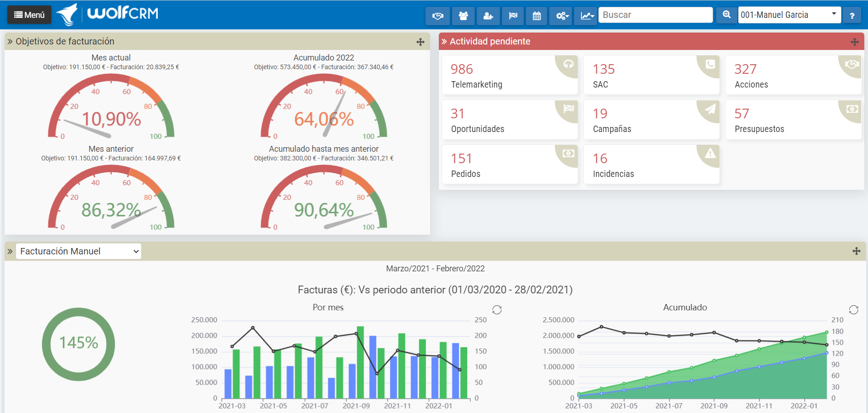Expand the Facturación Manuel dropdown
The width and height of the screenshot is (868, 413).
[x=79, y=251]
